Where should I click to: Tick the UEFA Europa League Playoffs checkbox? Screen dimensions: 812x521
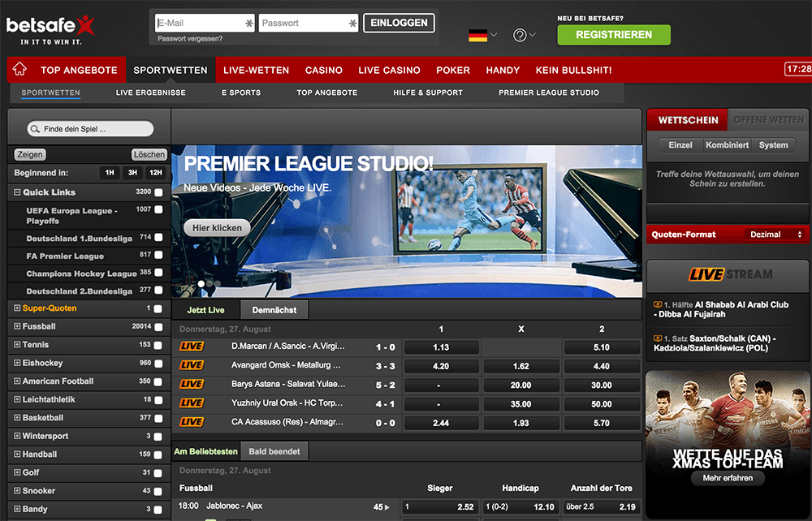pos(158,209)
